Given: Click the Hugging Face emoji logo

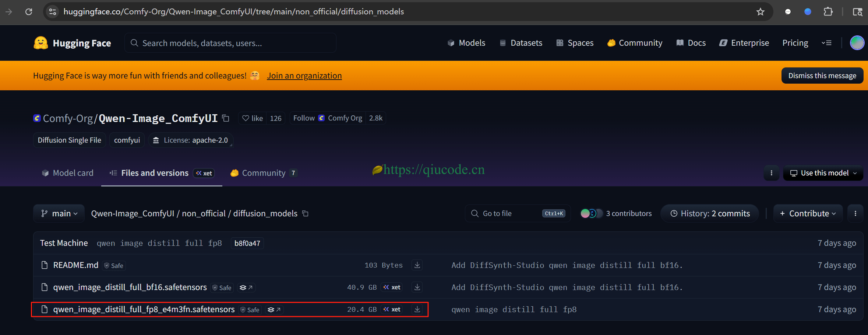Looking at the screenshot, I should pyautogui.click(x=41, y=43).
